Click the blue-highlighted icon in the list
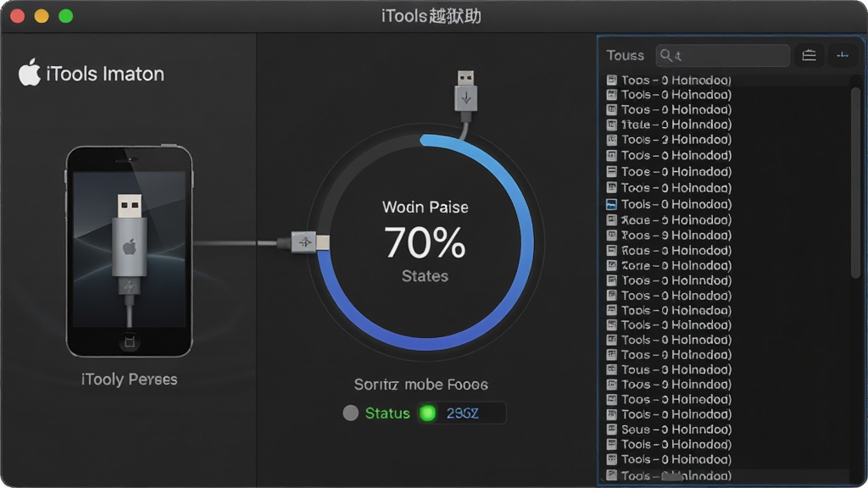This screenshot has height=488, width=868. pyautogui.click(x=611, y=204)
